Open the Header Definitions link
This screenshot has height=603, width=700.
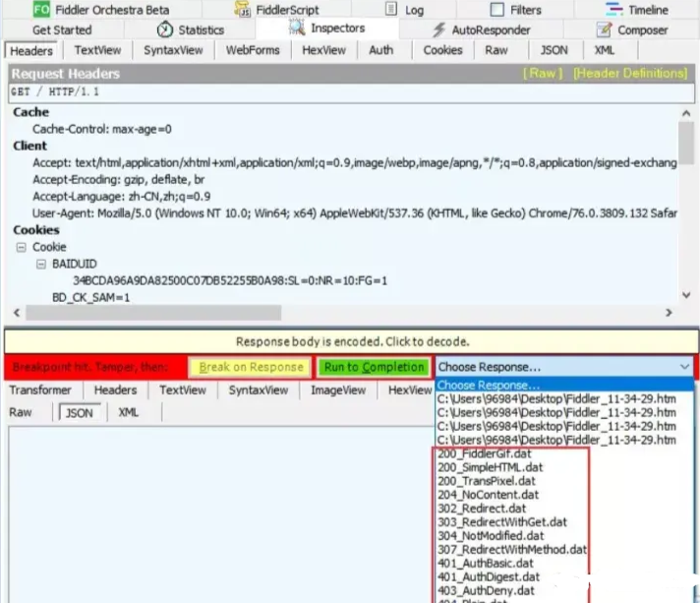tap(630, 73)
